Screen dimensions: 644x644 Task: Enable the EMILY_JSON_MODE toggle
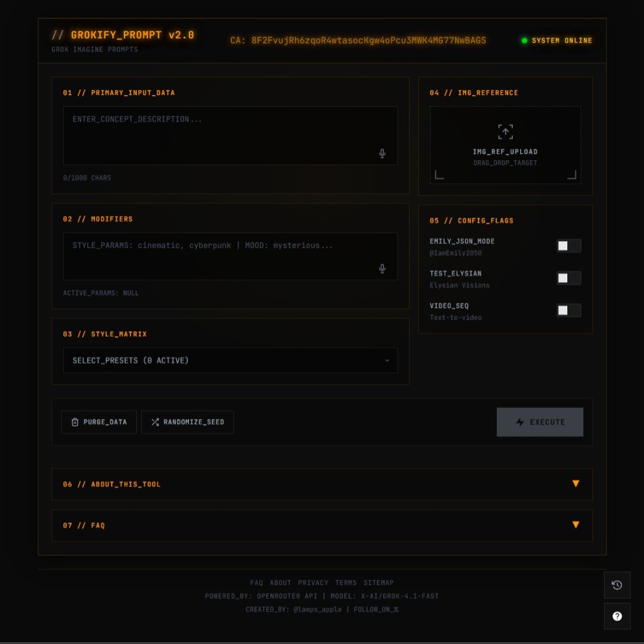tap(569, 245)
